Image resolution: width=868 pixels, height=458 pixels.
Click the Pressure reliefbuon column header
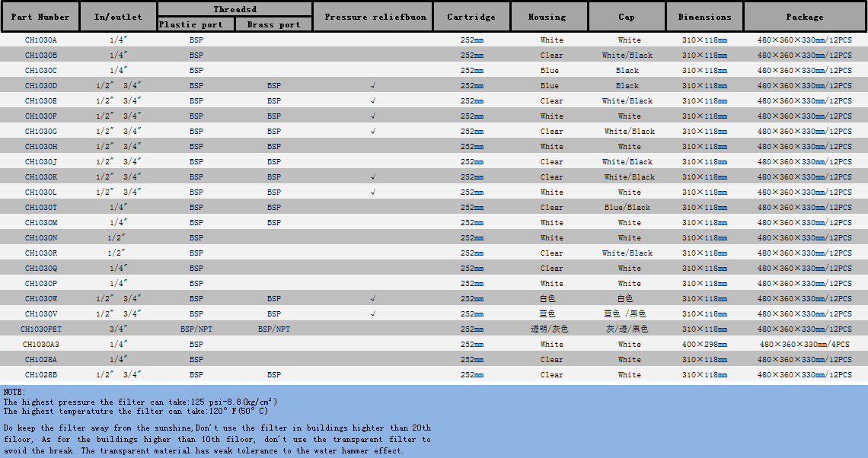[x=372, y=17]
